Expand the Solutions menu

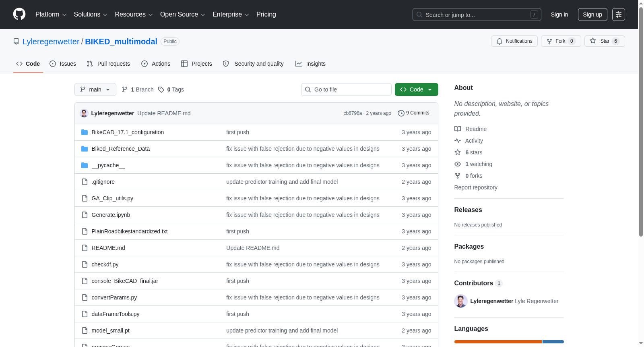[x=91, y=15]
